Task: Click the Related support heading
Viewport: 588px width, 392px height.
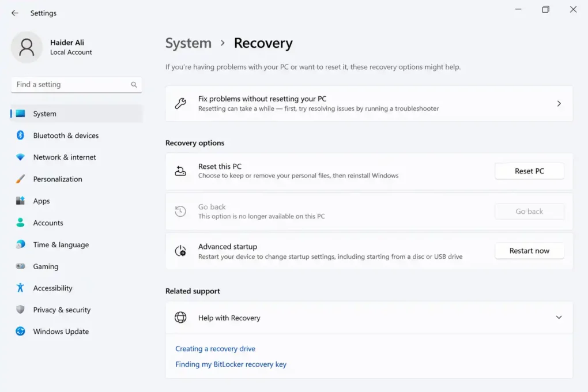Action: tap(193, 291)
